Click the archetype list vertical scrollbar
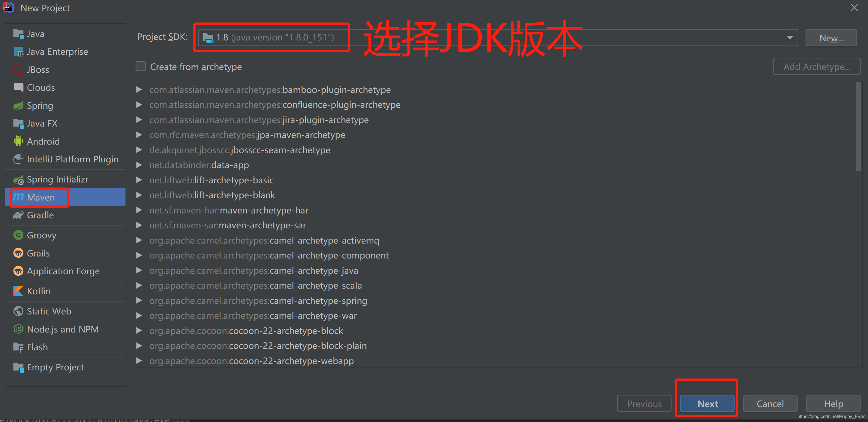 pos(858,127)
